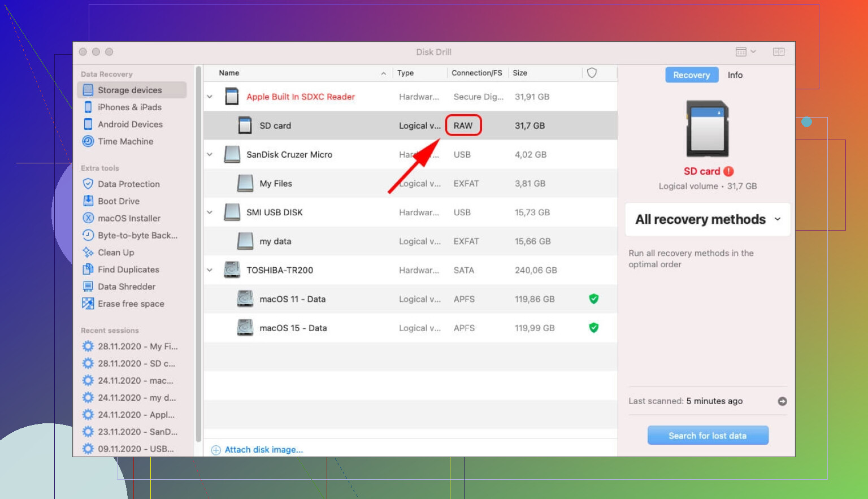The image size is (868, 499).
Task: Click the sidebar vertical scrollbar
Action: pos(198,254)
